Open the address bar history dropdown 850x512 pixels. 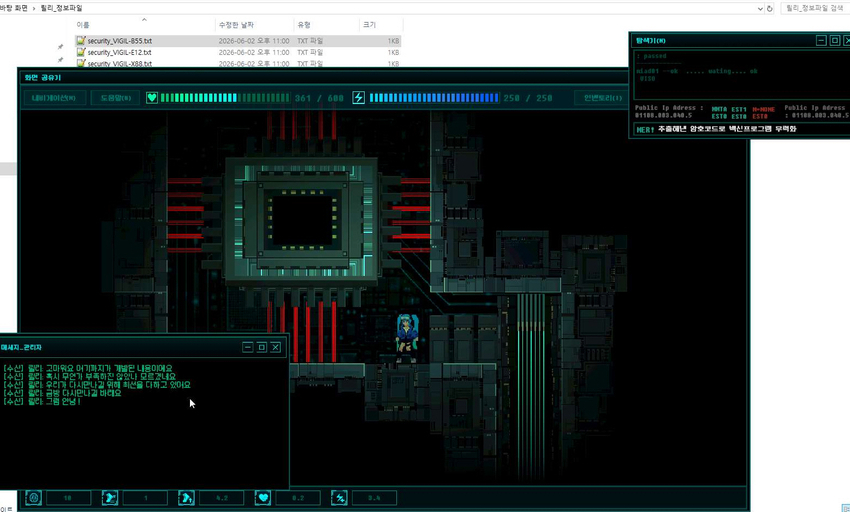click(x=760, y=9)
